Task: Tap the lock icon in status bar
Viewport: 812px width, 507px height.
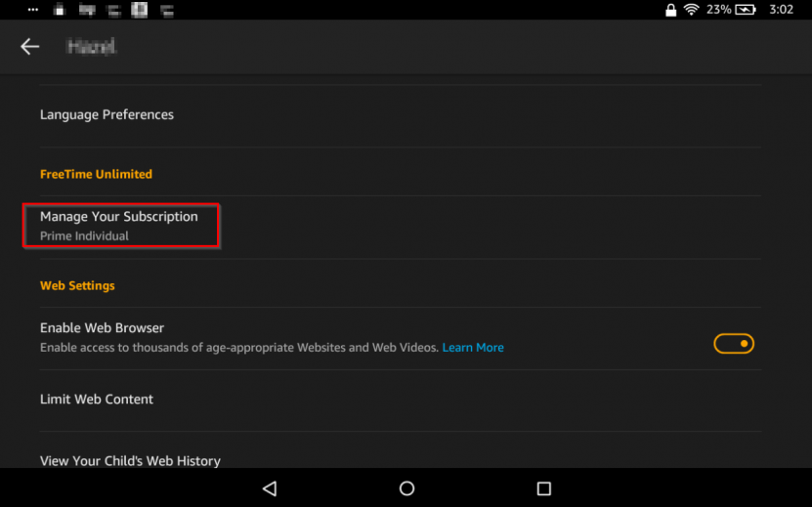Action: [670, 10]
